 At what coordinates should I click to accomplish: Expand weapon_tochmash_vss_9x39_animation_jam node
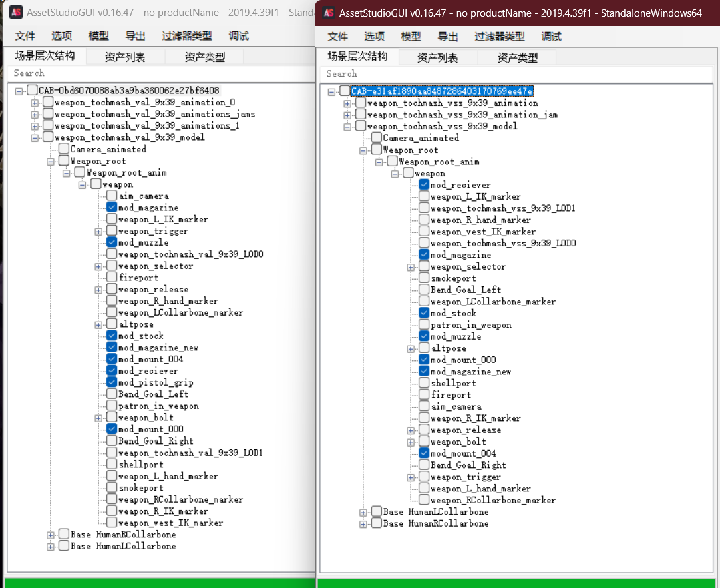(x=347, y=115)
